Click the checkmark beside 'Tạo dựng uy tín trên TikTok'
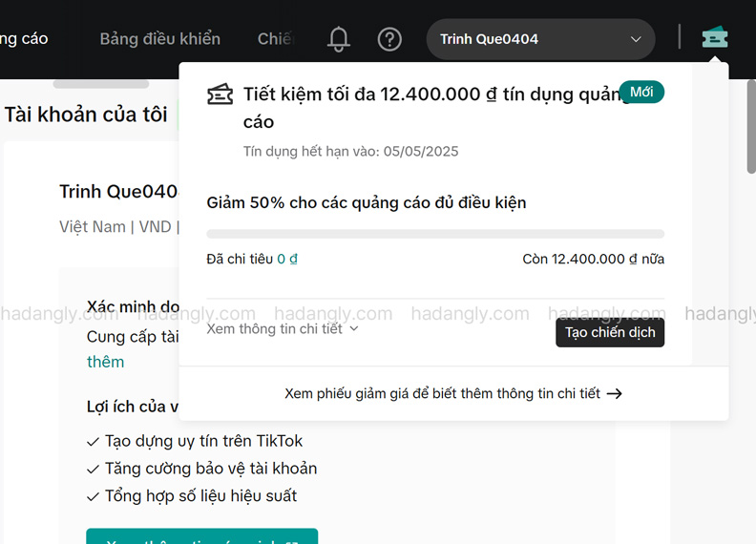Viewport: 756px width, 544px height. click(93, 442)
